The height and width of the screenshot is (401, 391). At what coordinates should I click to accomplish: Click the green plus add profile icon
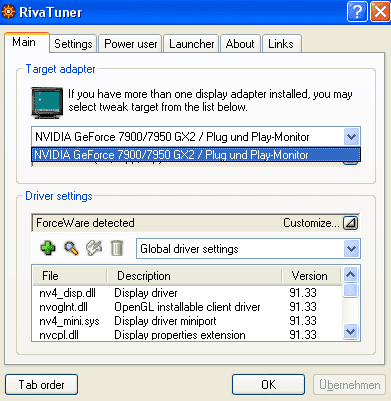pos(48,248)
